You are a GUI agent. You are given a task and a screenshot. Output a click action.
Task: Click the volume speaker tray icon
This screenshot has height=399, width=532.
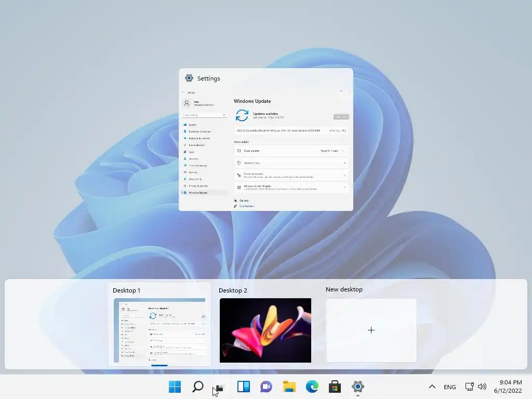tap(482, 387)
